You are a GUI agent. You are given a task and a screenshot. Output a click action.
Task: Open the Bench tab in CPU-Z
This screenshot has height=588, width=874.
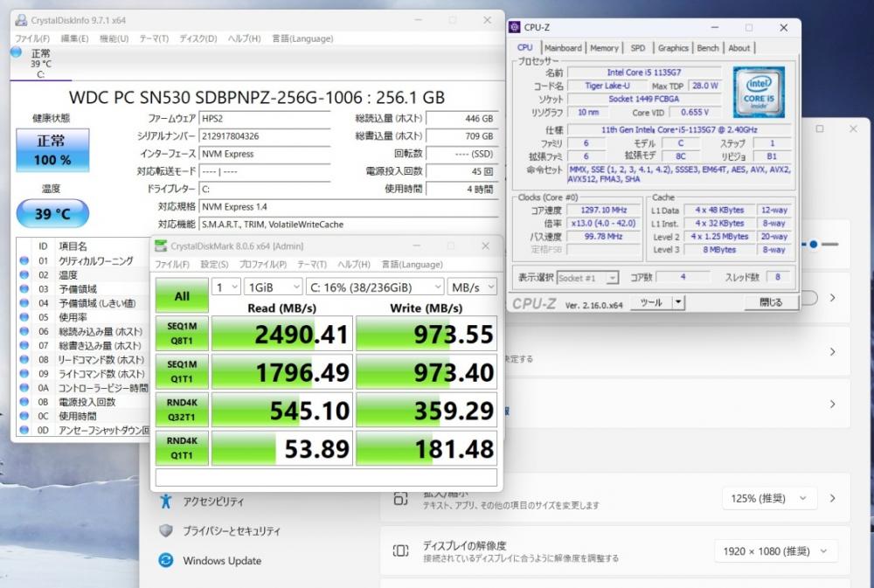pyautogui.click(x=708, y=48)
